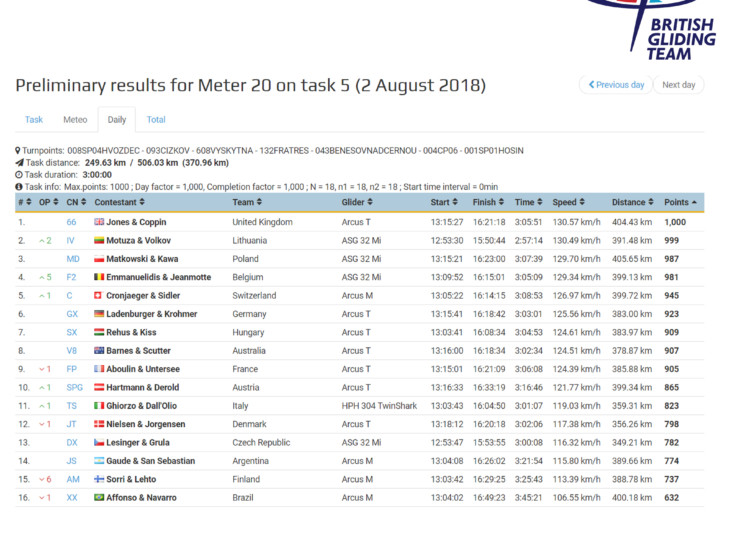Click the United Kingdom flag beside Jones & Coppin

[x=99, y=222]
